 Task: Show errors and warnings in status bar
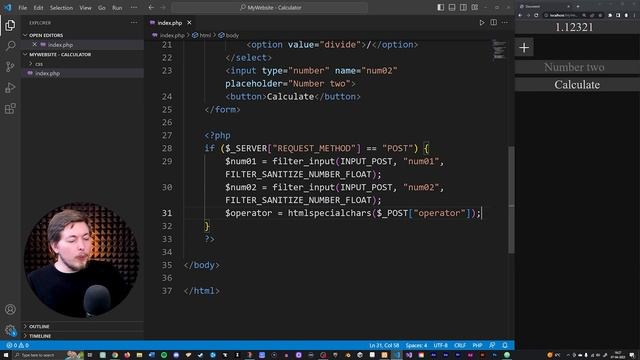pos(17,345)
